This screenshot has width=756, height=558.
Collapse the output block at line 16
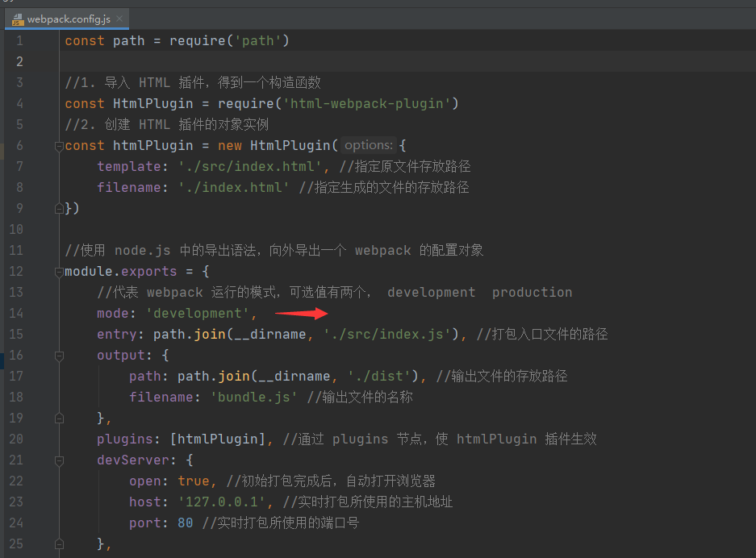(60, 356)
